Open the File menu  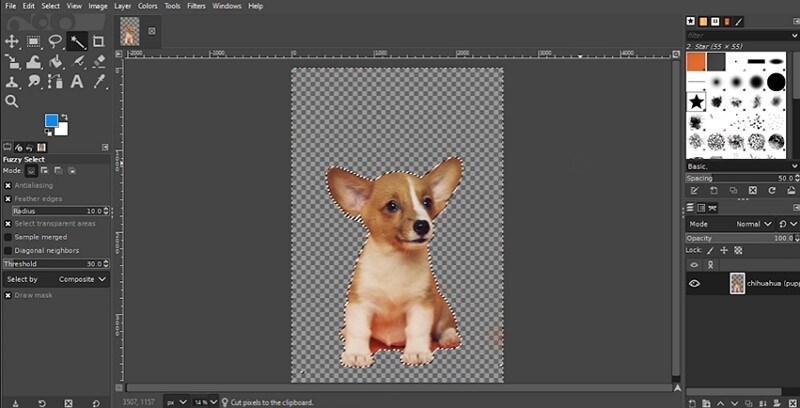(10, 6)
